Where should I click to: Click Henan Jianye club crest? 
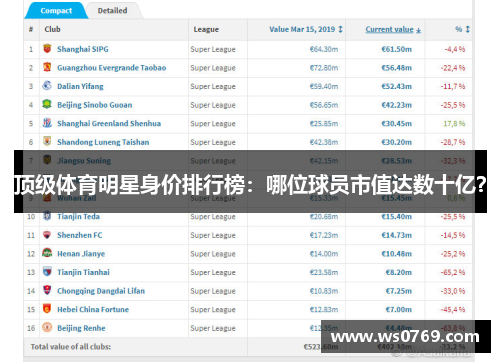tap(47, 253)
